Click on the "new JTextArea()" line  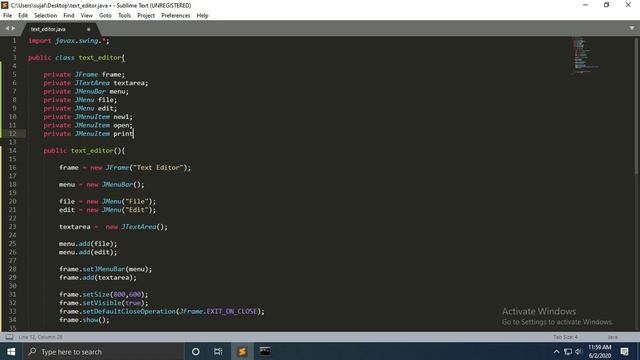pos(113,227)
